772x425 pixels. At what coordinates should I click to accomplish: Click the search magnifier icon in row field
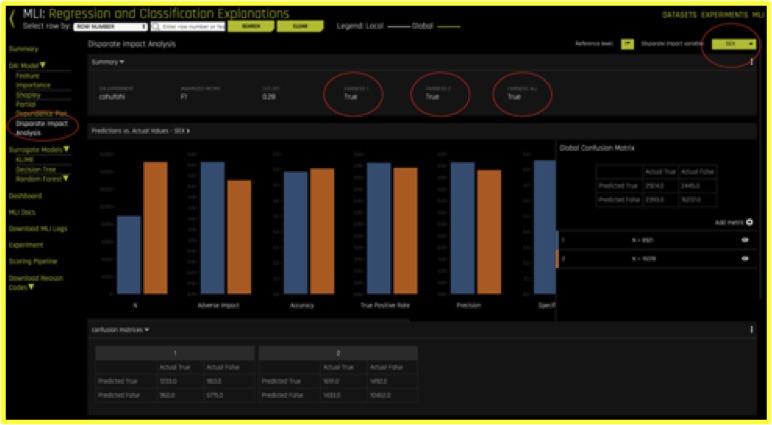coord(156,26)
